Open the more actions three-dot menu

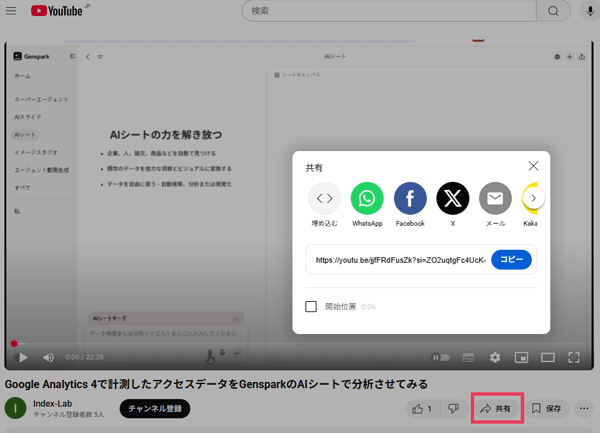pos(585,408)
